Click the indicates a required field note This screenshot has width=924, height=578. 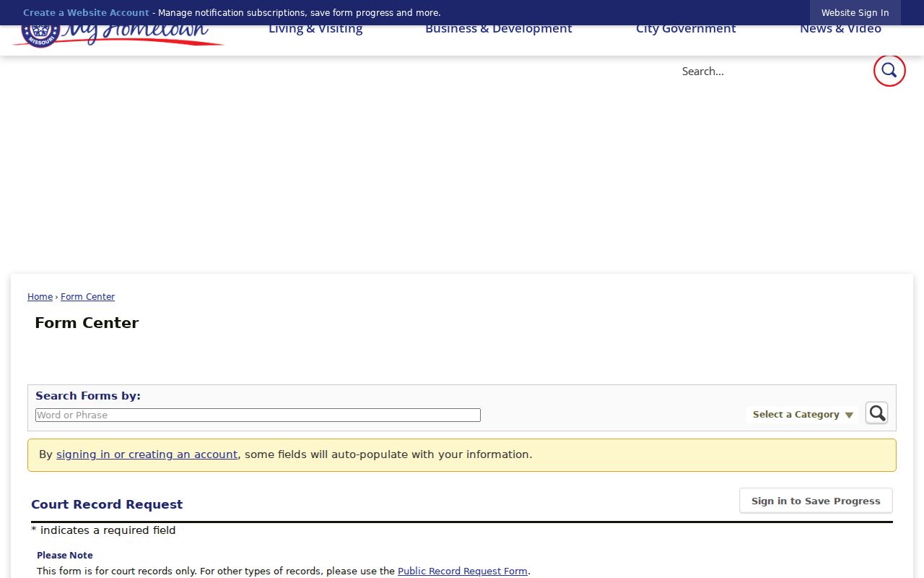pyautogui.click(x=103, y=530)
